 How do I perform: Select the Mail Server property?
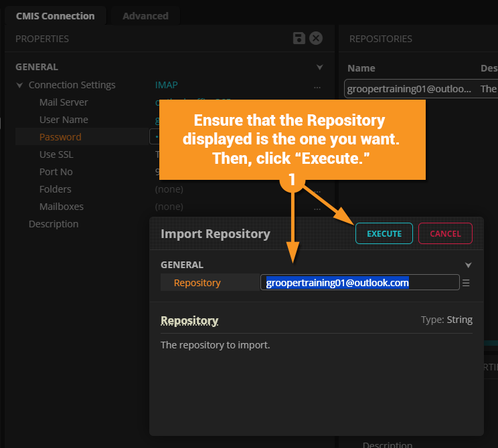64,102
